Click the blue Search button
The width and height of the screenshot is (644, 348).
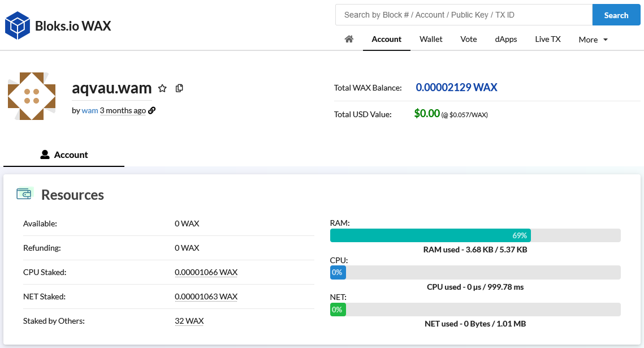[616, 15]
